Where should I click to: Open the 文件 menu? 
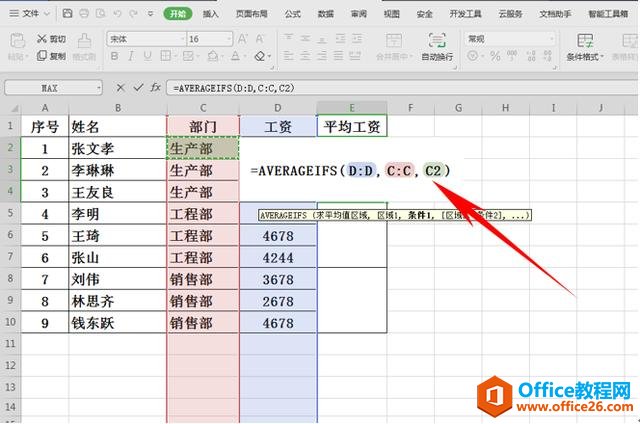pos(29,13)
